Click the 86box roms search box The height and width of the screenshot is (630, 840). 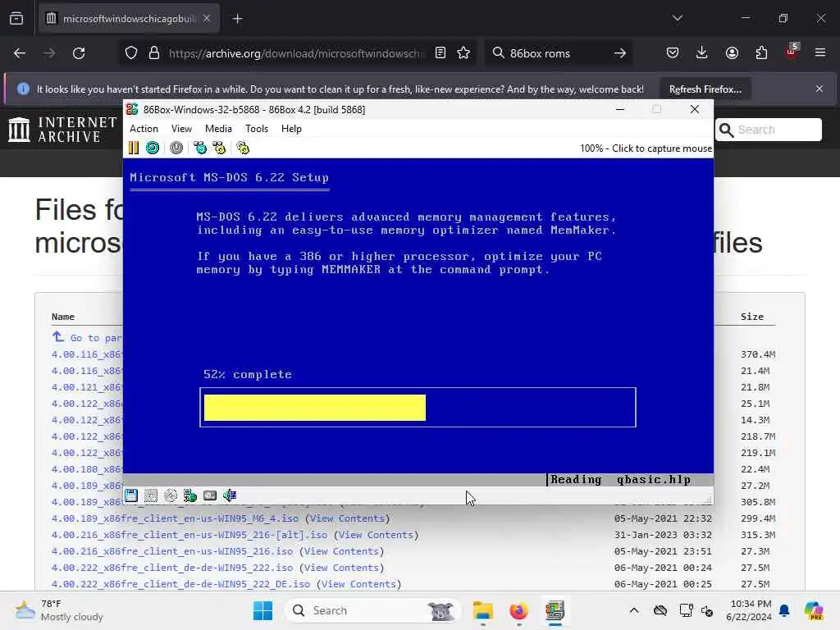pyautogui.click(x=557, y=53)
